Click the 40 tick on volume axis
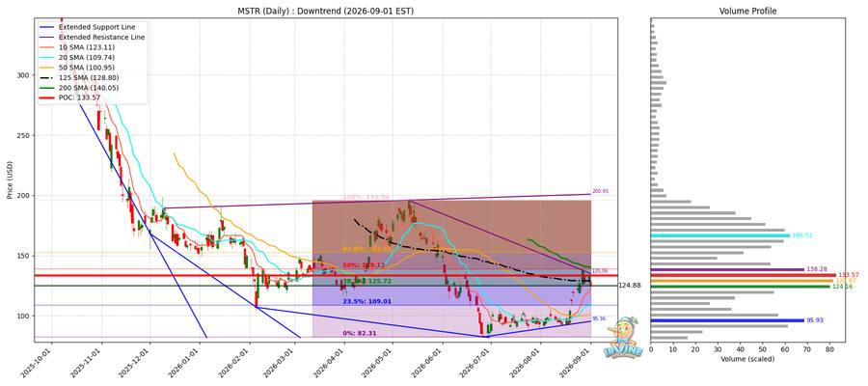Viewport: 868px width, 386px height. [x=741, y=349]
